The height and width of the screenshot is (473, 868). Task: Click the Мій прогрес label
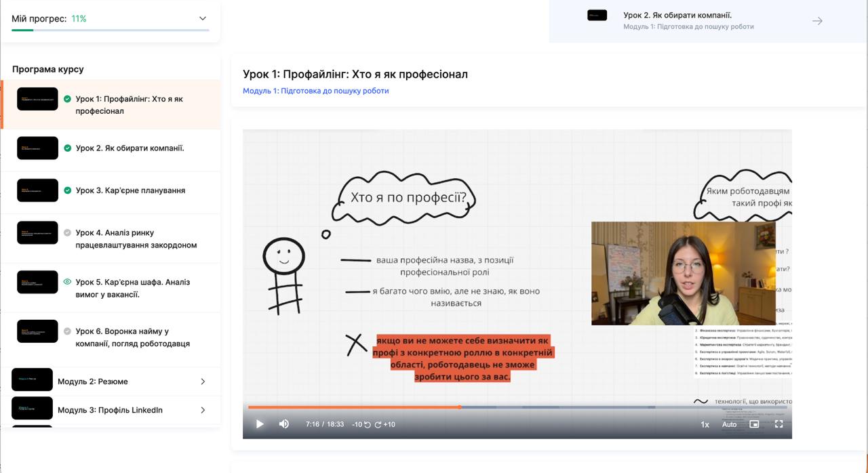[39, 19]
